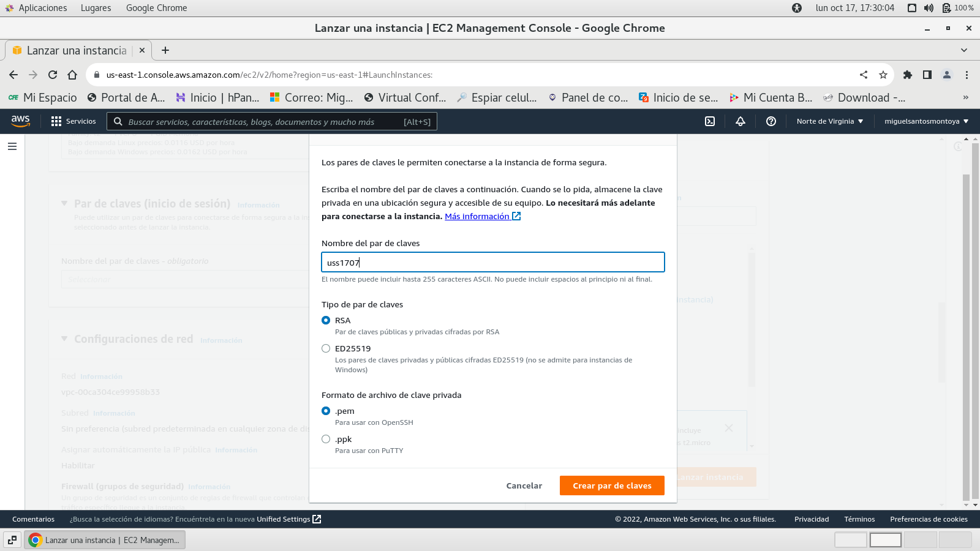This screenshot has width=980, height=551.
Task: Open the left navigation hamburger menu
Action: coord(12,146)
